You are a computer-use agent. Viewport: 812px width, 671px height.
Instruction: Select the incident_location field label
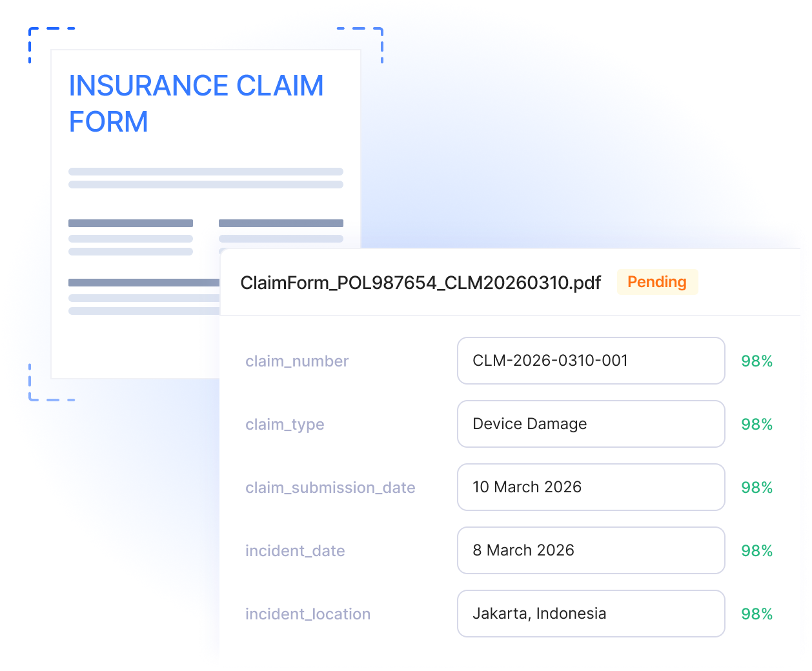(308, 614)
